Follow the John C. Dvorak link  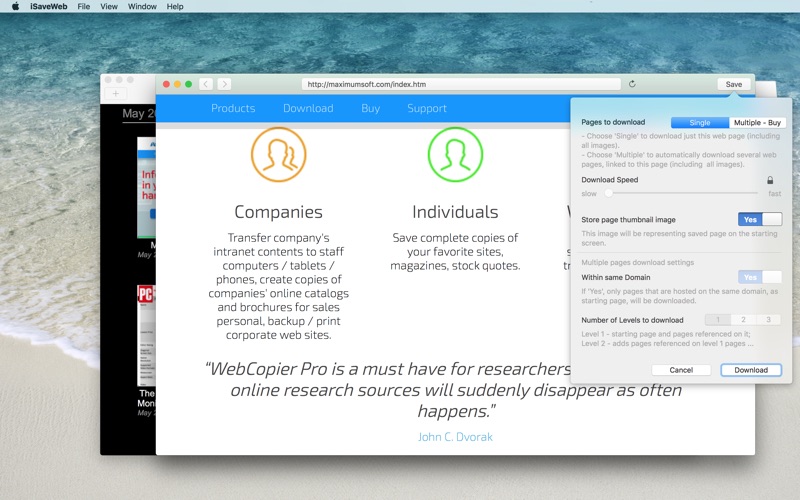coord(455,437)
